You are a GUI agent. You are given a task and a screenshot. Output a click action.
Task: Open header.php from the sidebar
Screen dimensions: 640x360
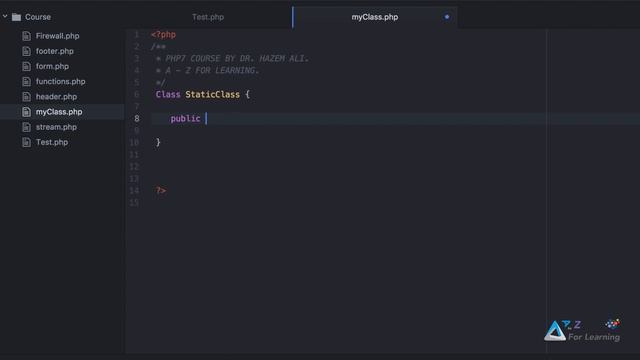tap(56, 97)
